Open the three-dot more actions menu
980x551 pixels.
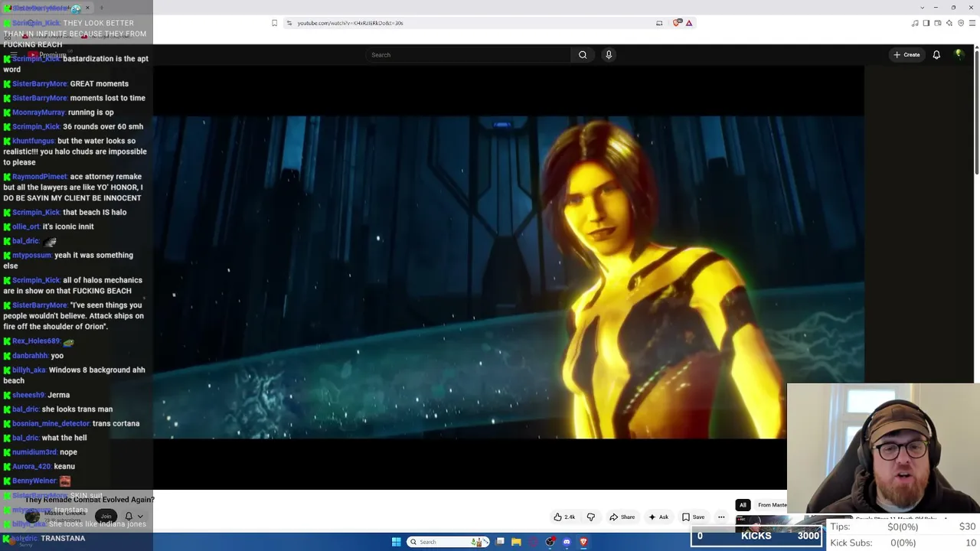[x=721, y=517]
